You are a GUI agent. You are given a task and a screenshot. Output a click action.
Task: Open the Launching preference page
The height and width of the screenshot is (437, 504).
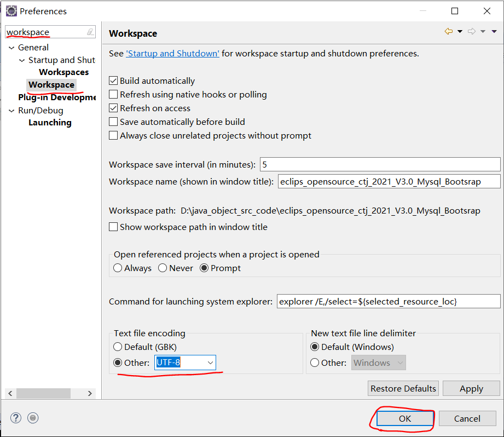point(50,123)
